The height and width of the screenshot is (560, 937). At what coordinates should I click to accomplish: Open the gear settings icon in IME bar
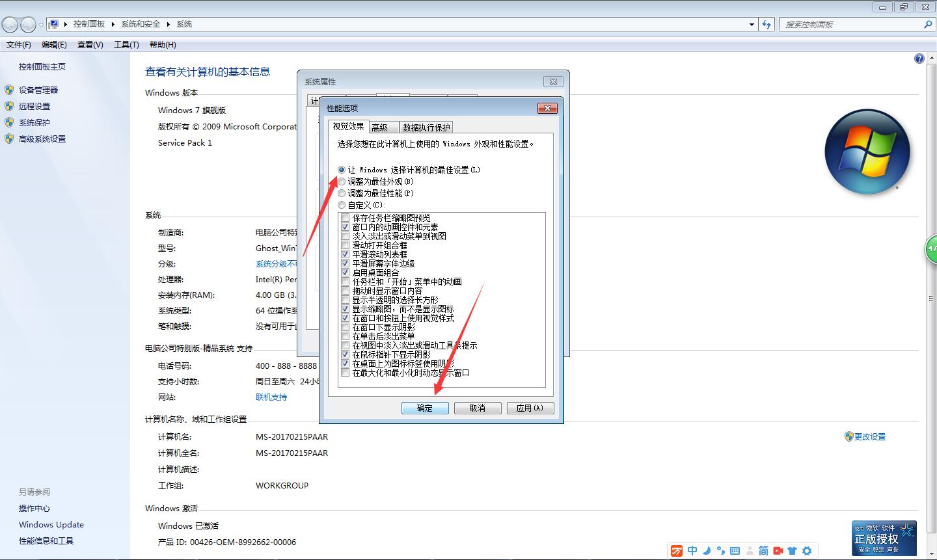(807, 551)
